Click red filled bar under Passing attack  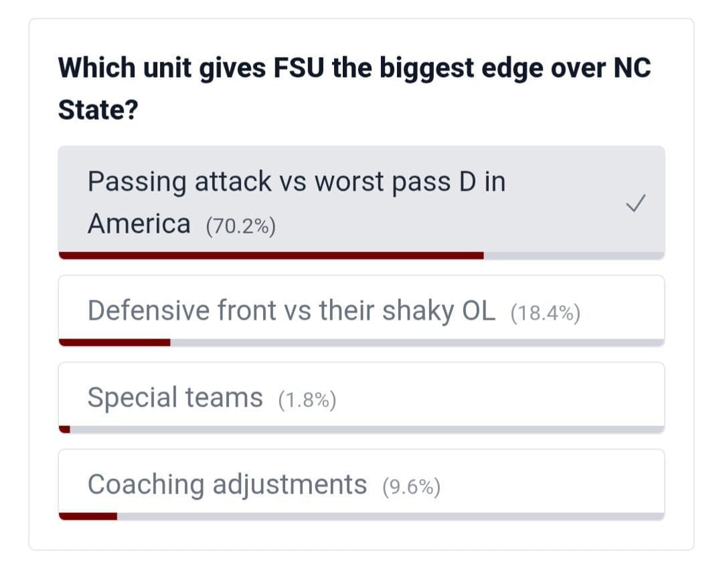tap(270, 256)
